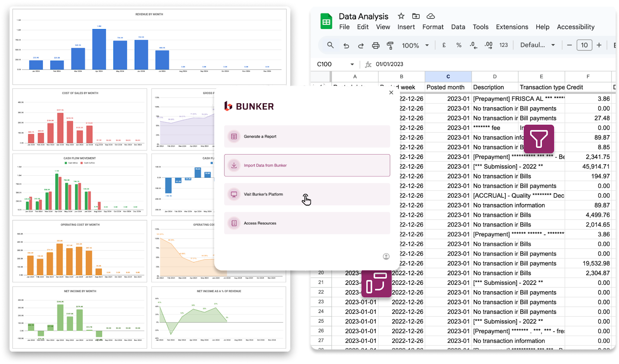The image size is (619, 364).
Task: Expand the name box dropdown arrow
Action: coord(352,64)
